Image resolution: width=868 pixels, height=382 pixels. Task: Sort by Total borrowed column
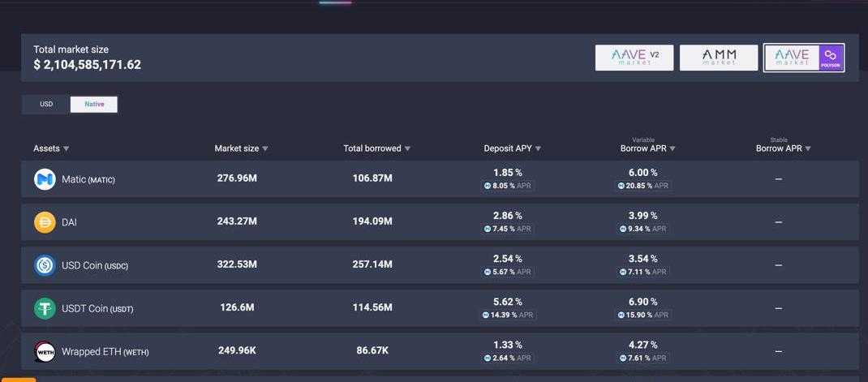(376, 148)
